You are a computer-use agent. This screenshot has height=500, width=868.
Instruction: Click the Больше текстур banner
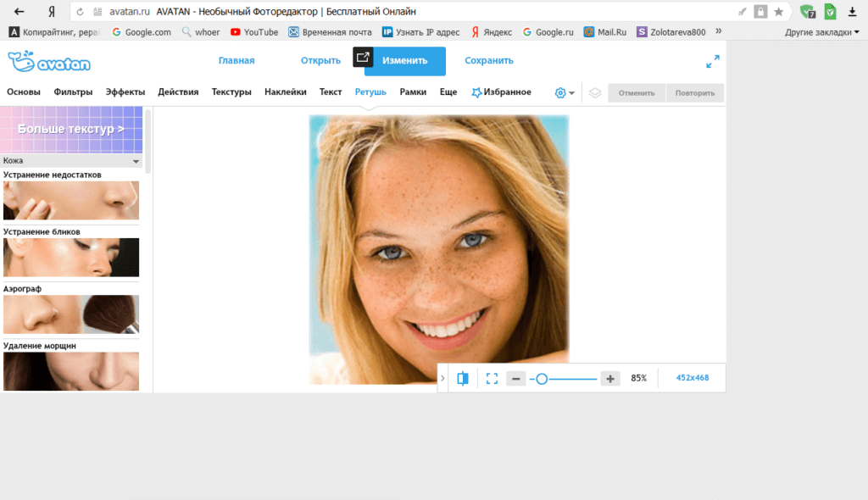pyautogui.click(x=71, y=129)
